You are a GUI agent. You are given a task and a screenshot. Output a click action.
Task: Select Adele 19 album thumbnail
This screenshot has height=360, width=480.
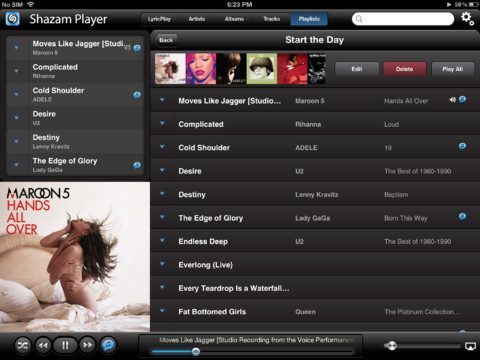click(x=231, y=68)
